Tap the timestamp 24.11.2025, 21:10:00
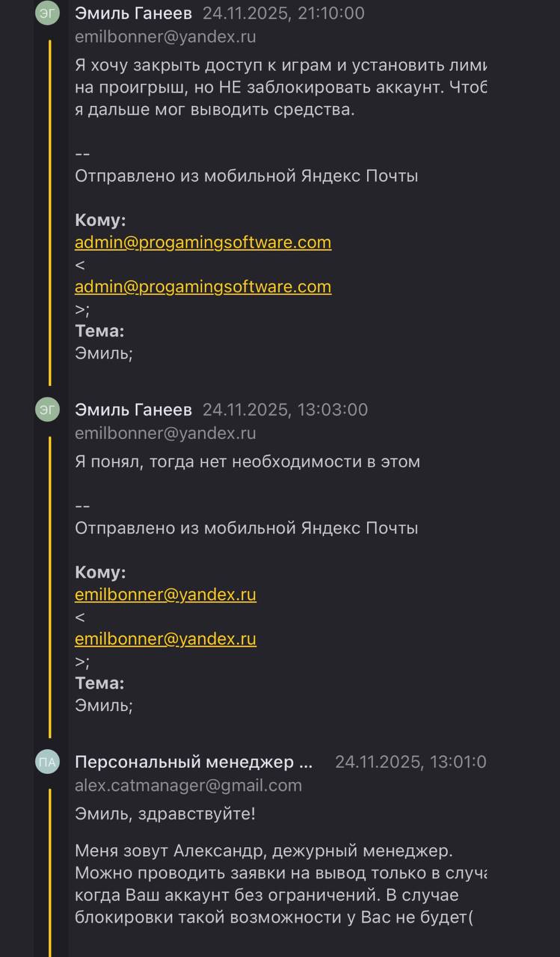 click(x=283, y=13)
